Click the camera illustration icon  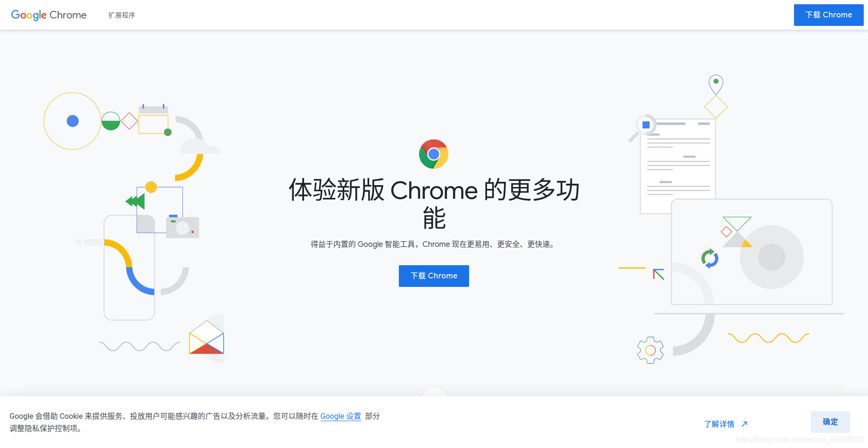click(x=182, y=227)
